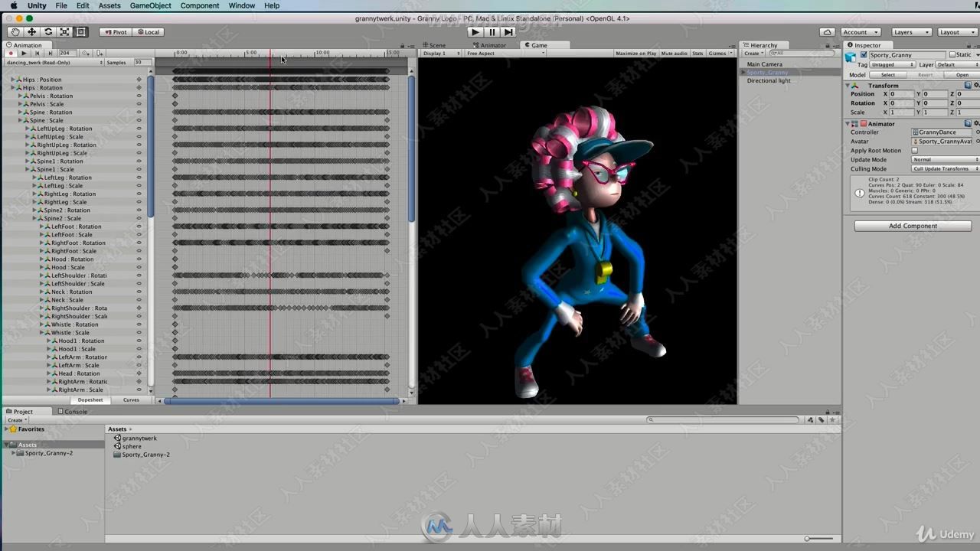
Task: Jump to next keyframe
Action: pyautogui.click(x=50, y=54)
